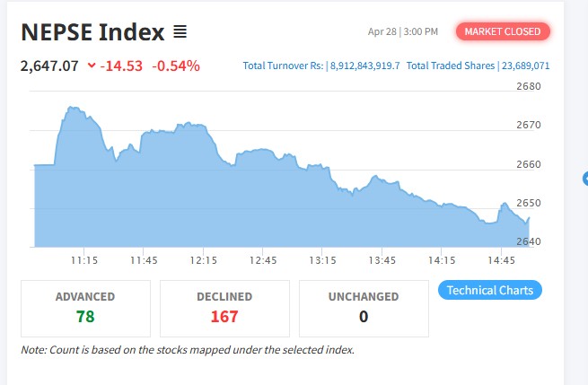Select the ADVANCED 78 box
Image resolution: width=588 pixels, height=385 pixels.
85,309
